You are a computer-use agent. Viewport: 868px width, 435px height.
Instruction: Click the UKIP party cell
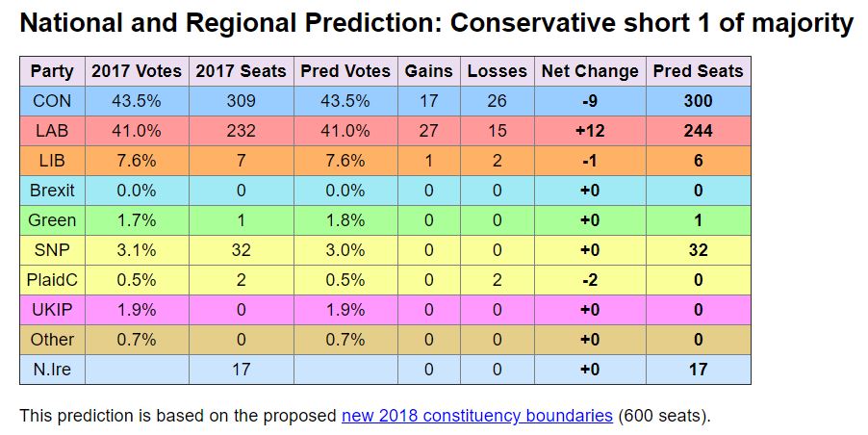click(x=52, y=310)
